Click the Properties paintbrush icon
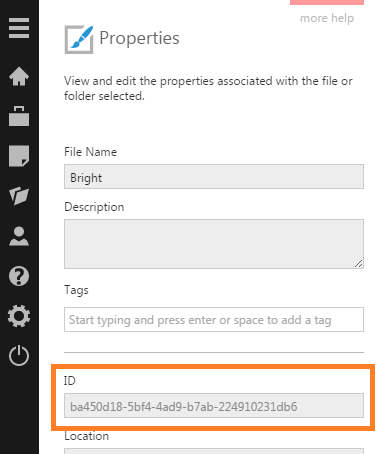Screen dimensions: 383x454 click(x=79, y=39)
